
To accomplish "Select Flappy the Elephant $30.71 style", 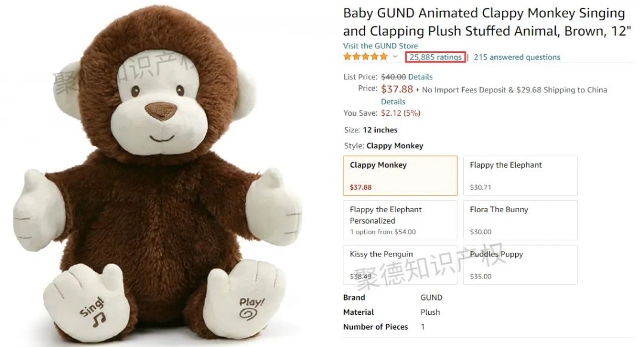I will [x=521, y=176].
